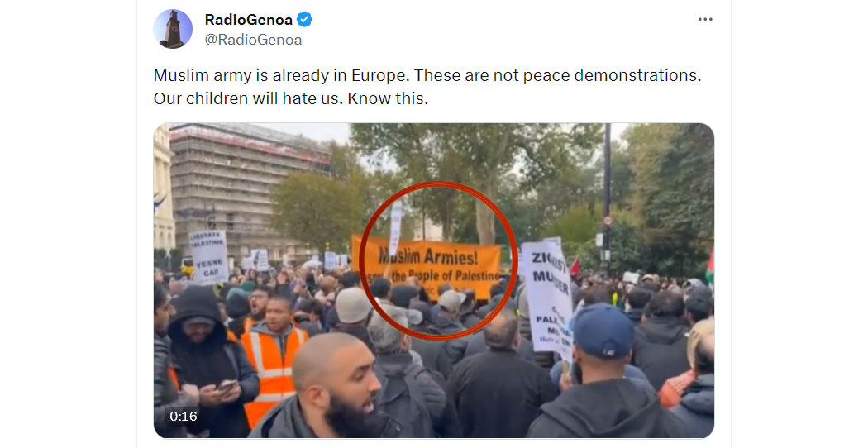Open the RadioGenoa profile avatar
This screenshot has width=868, height=448.
173,29
